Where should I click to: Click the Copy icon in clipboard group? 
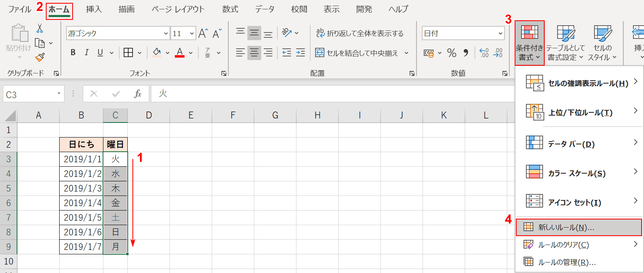(x=40, y=43)
